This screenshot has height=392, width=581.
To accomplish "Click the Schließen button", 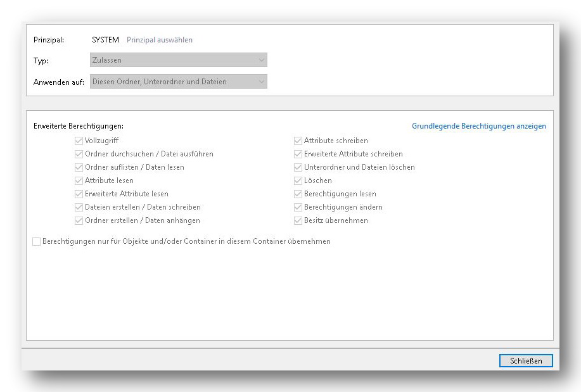I will [526, 360].
